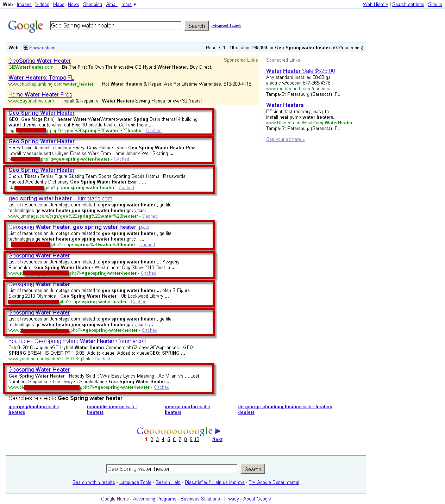
Task: Open Advanced Search link
Action: (226, 26)
